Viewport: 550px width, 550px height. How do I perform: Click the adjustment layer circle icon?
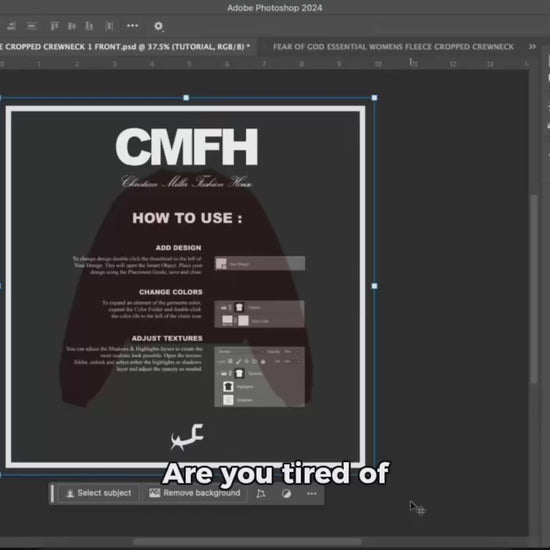(286, 494)
